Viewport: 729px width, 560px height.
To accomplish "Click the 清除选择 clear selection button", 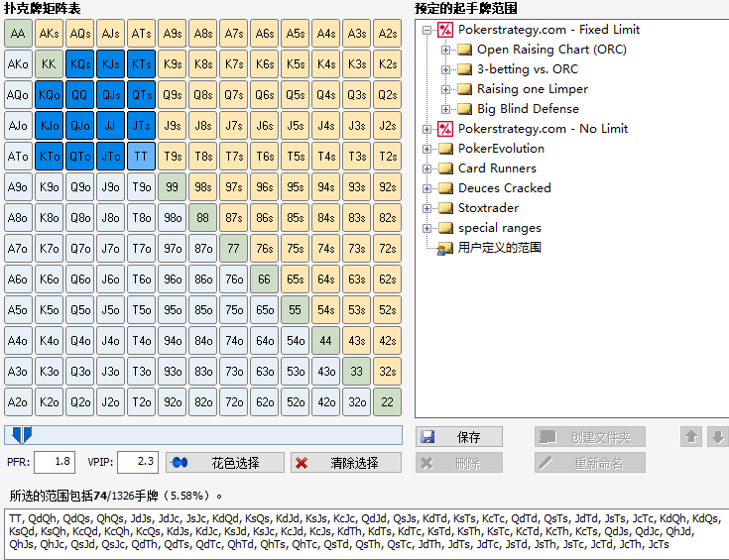I will [346, 463].
